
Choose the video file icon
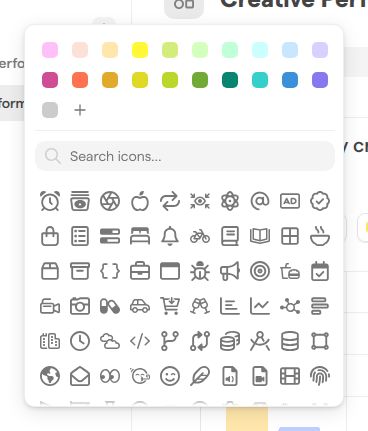260,376
